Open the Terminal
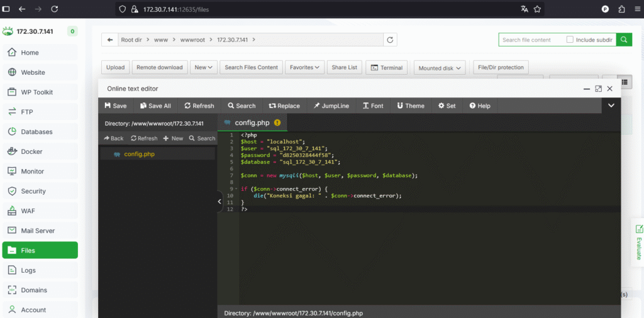The height and width of the screenshot is (318, 644). (x=387, y=68)
